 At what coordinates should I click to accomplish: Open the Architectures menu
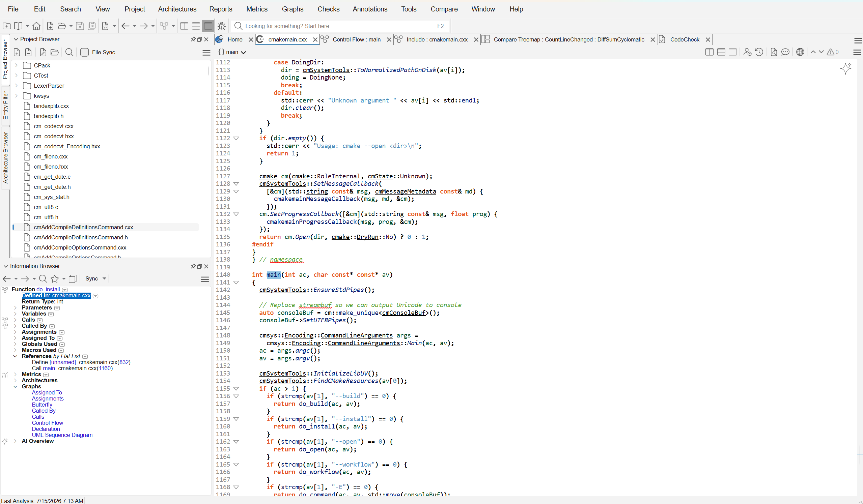177,9
